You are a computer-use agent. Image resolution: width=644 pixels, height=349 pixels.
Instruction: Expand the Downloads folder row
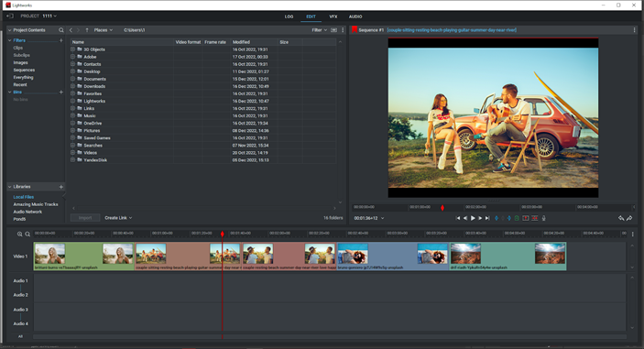pyautogui.click(x=72, y=86)
